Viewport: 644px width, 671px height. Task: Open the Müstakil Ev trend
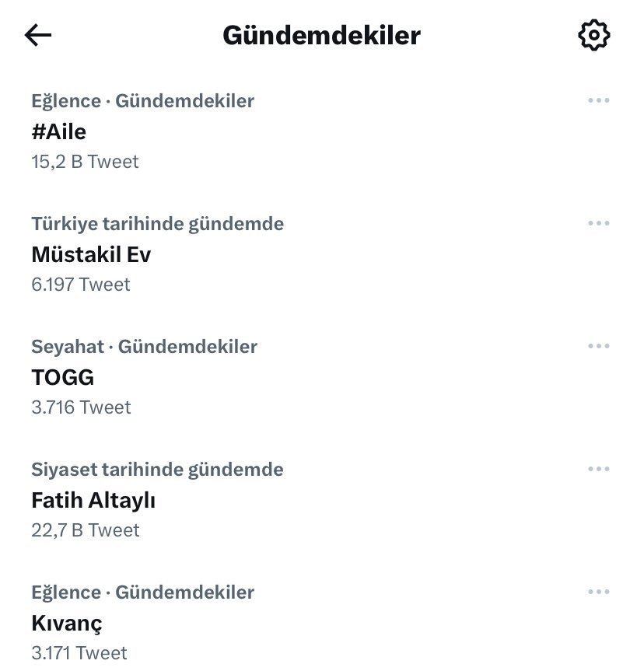click(91, 254)
